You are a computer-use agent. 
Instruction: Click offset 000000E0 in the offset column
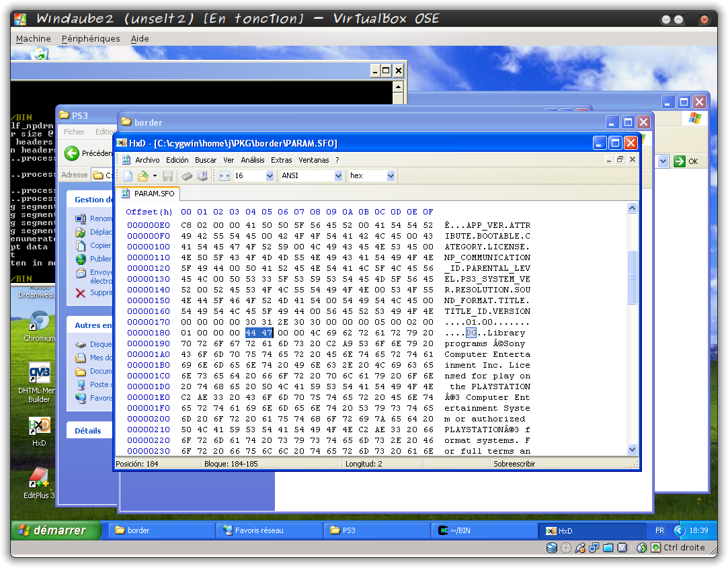(149, 225)
